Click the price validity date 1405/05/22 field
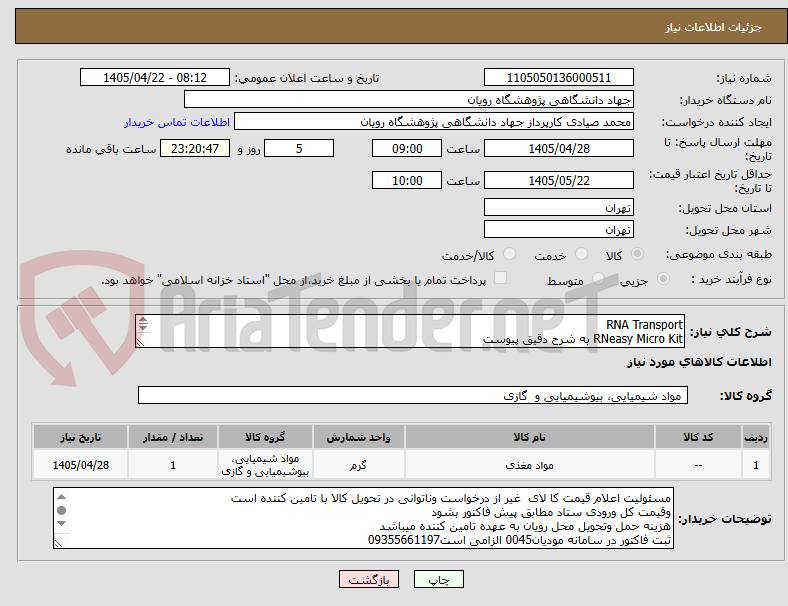The height and width of the screenshot is (606, 788). [x=558, y=180]
